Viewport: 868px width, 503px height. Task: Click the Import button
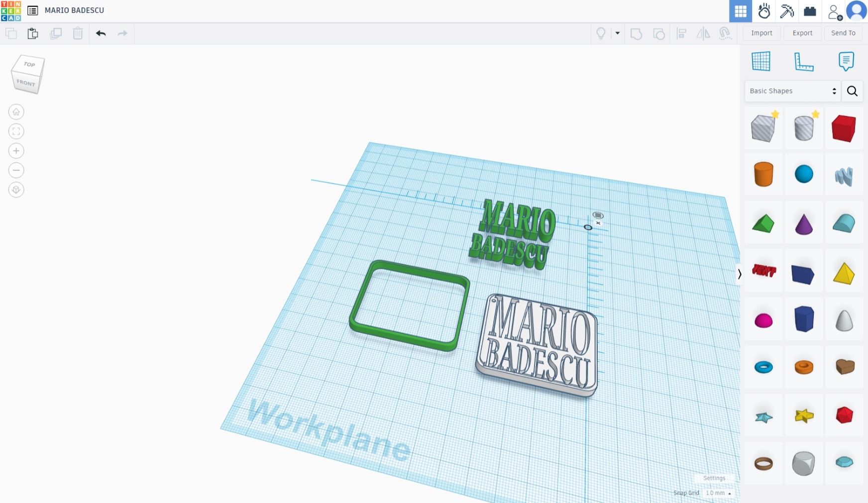761,33
